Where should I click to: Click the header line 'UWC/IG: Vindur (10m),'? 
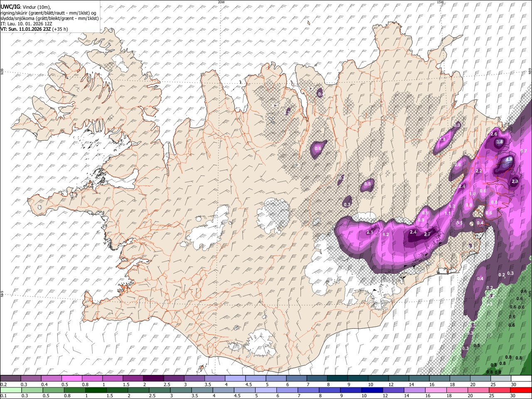coord(26,7)
